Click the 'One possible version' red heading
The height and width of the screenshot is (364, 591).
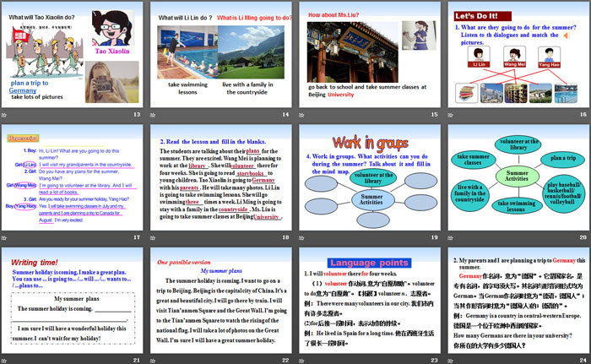point(184,262)
